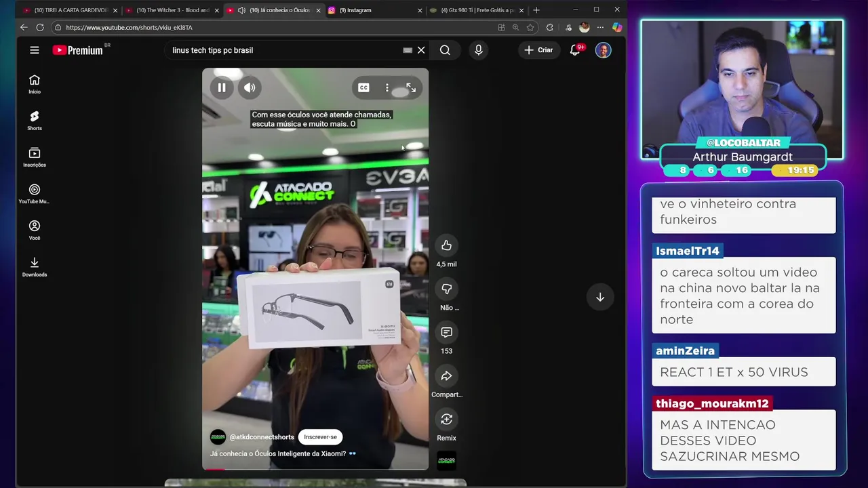The height and width of the screenshot is (488, 868).
Task: Pause the Shorts video
Action: (222, 87)
